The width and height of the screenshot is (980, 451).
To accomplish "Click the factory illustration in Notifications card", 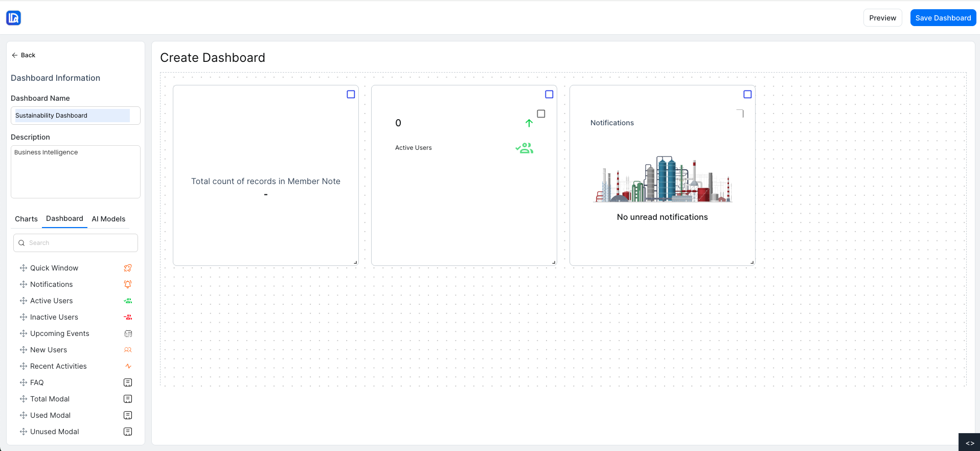I will (663, 179).
